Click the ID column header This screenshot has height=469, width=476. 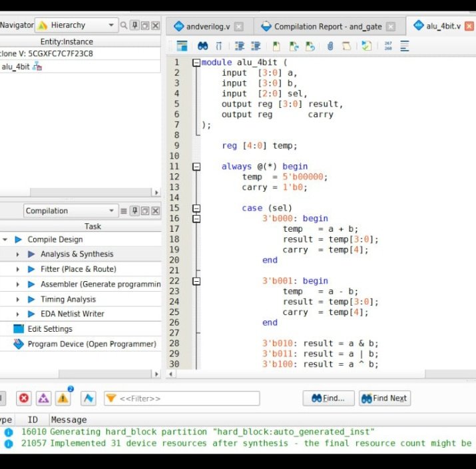pyautogui.click(x=33, y=420)
